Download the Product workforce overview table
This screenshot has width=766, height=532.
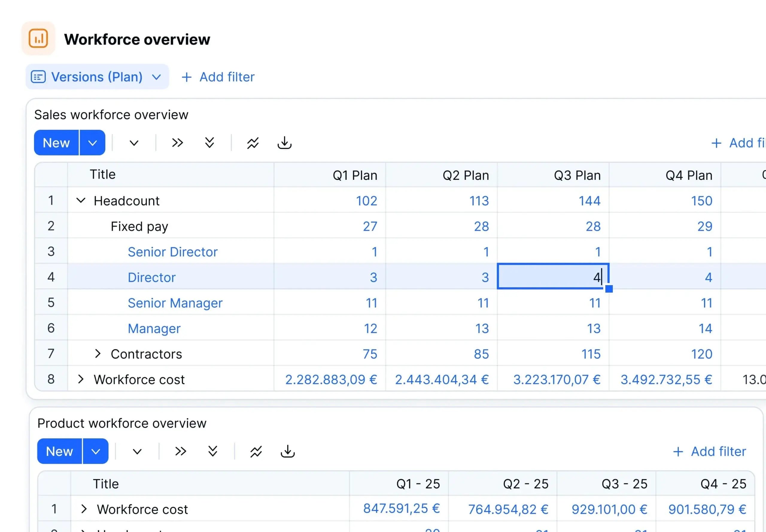click(287, 451)
